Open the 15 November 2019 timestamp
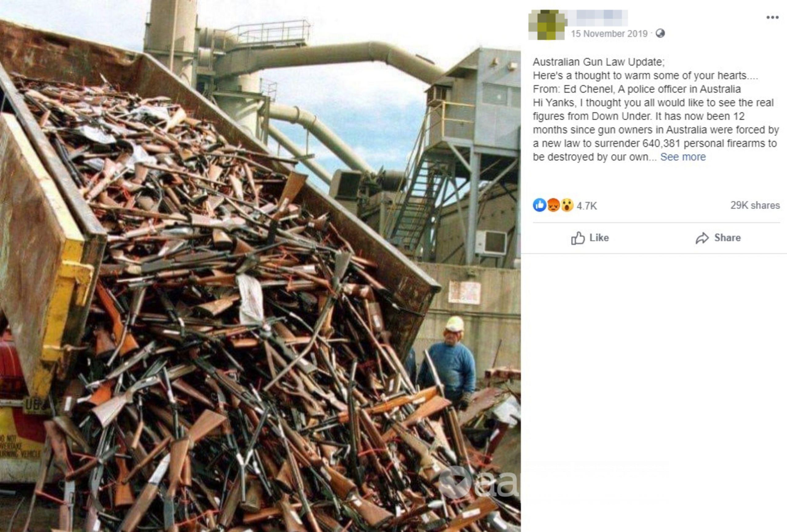The width and height of the screenshot is (787, 532). 609,34
